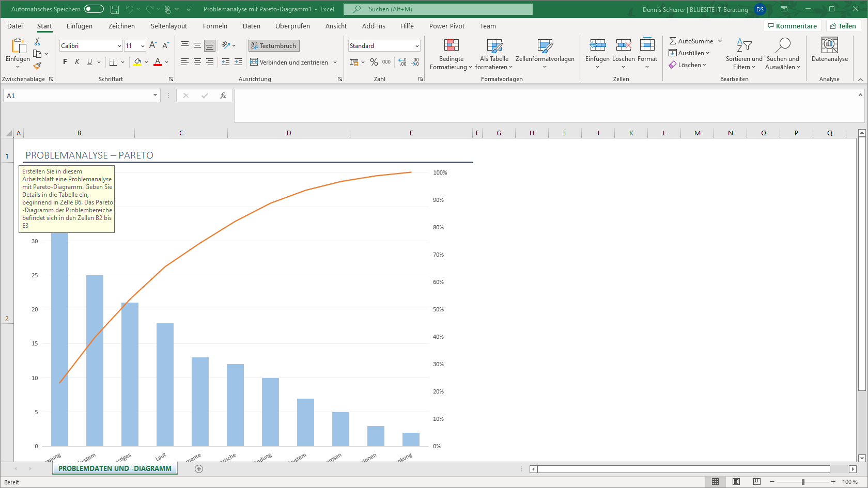Click the Kommentare button
The image size is (868, 488).
[x=793, y=26]
